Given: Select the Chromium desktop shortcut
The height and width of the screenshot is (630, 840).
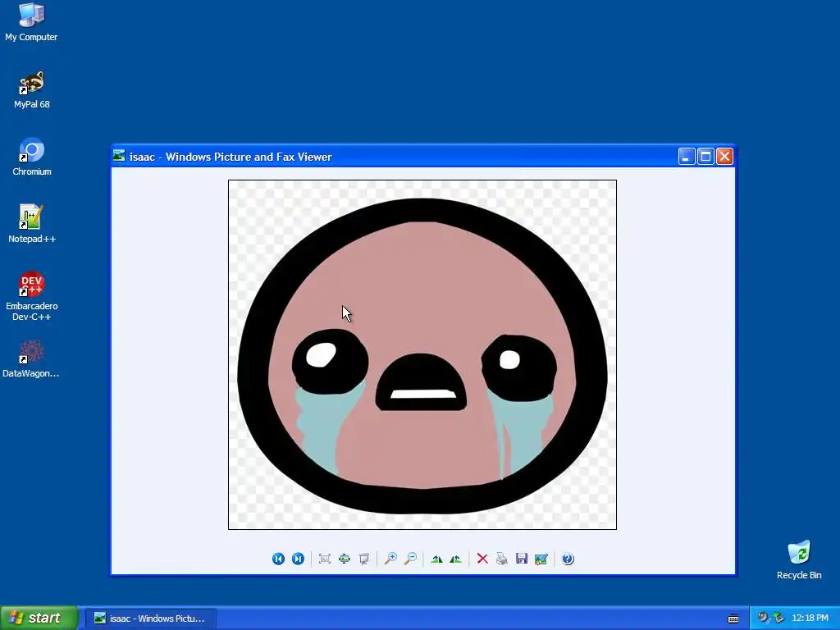Looking at the screenshot, I should [32, 157].
